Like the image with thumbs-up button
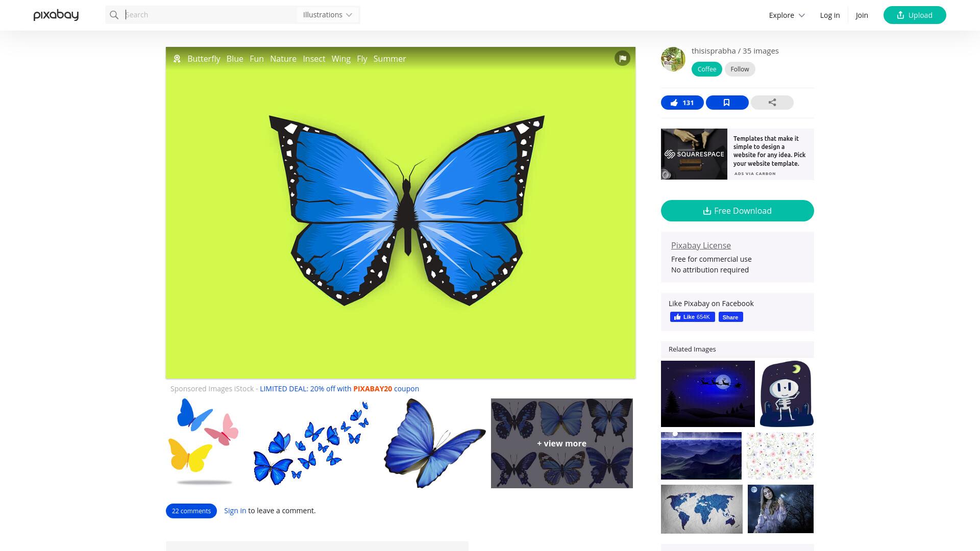This screenshot has width=980, height=551. point(682,103)
